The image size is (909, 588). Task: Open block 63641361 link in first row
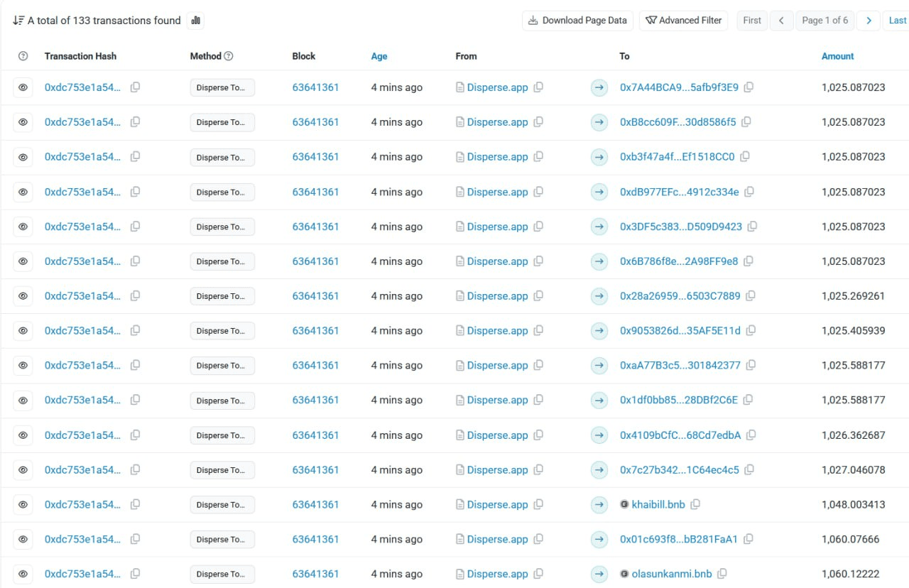tap(315, 87)
